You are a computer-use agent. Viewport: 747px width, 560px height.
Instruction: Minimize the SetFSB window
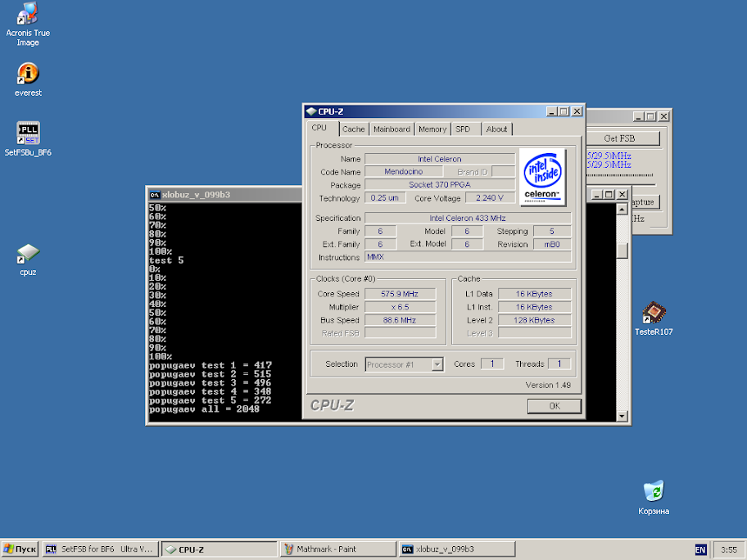[639, 116]
